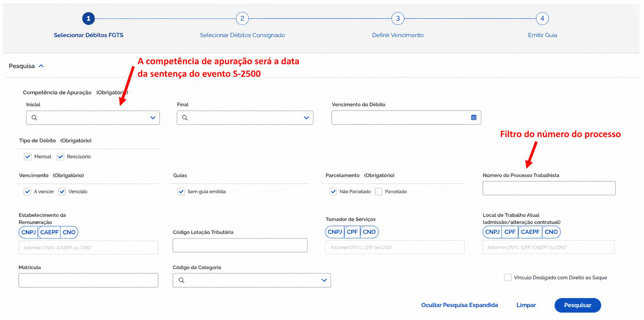The image size is (644, 320).
Task: Click step 3 circle in the progress bar
Action: tap(398, 18)
